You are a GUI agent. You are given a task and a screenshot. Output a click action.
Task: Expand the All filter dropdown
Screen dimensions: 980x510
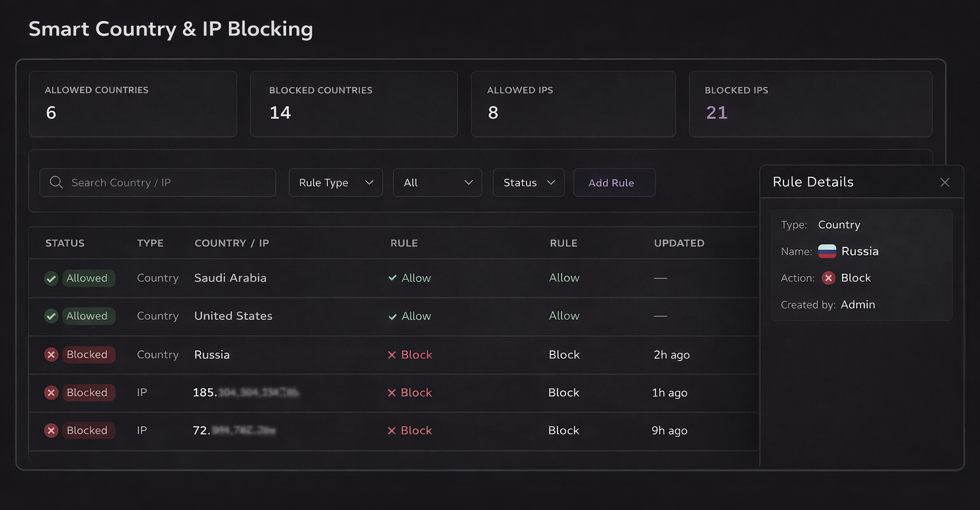click(x=438, y=182)
